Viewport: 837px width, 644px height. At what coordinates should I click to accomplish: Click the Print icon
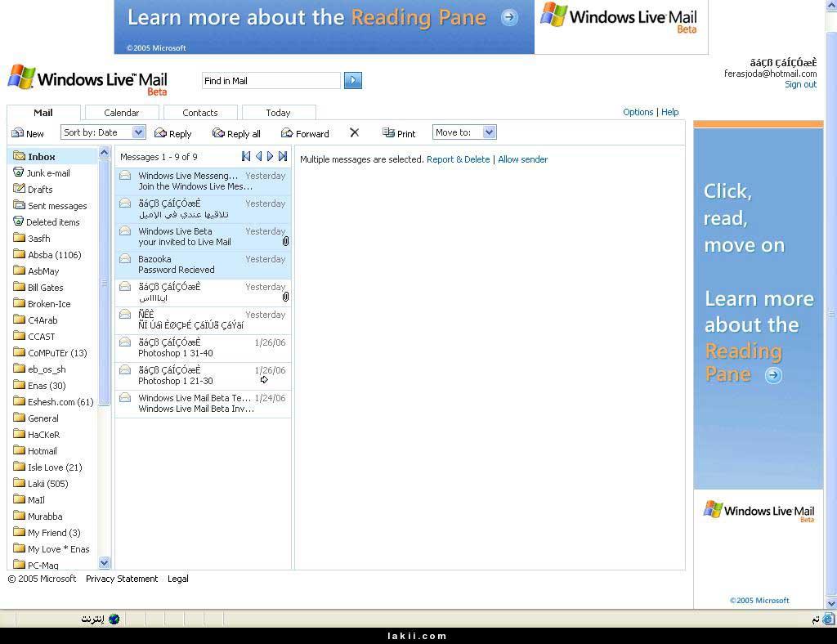388,133
